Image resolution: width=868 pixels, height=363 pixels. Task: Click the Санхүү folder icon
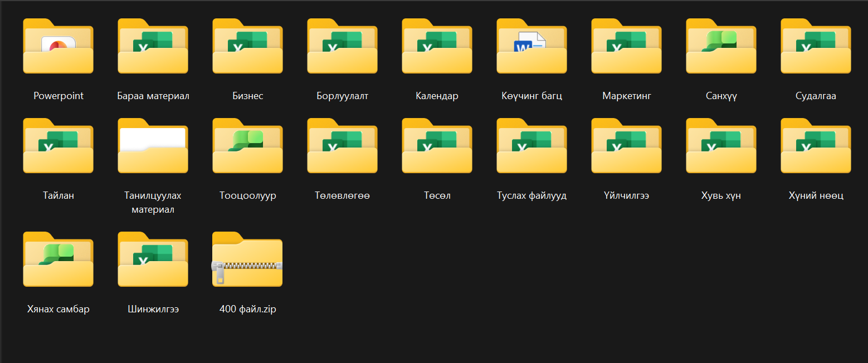click(x=721, y=47)
